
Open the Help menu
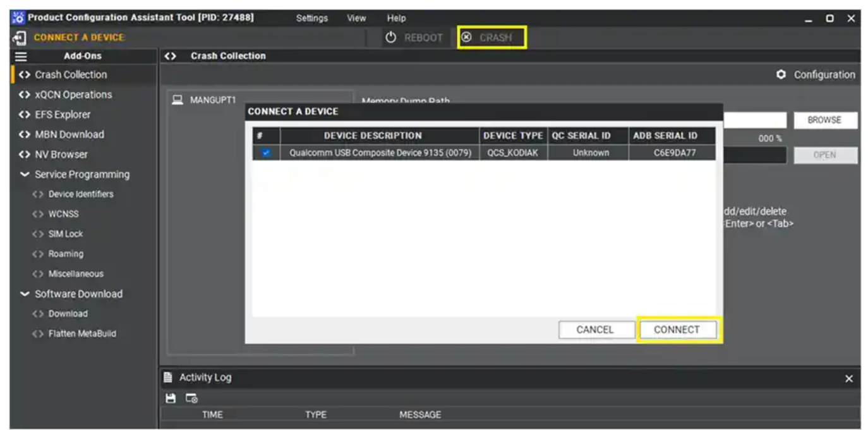click(x=396, y=18)
